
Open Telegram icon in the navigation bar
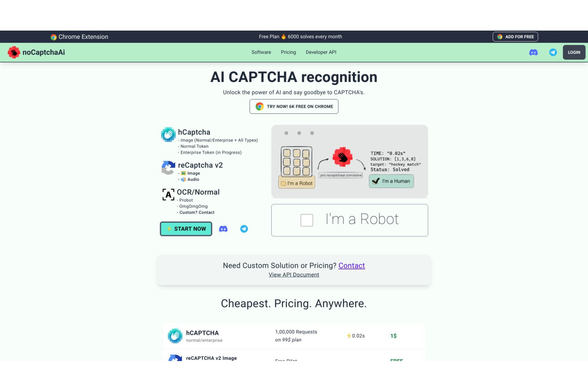point(553,53)
